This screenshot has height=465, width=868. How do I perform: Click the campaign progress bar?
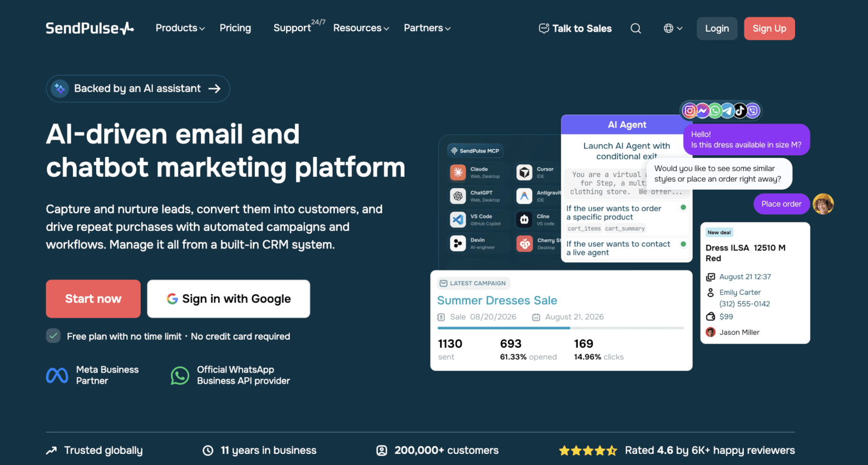[560, 328]
